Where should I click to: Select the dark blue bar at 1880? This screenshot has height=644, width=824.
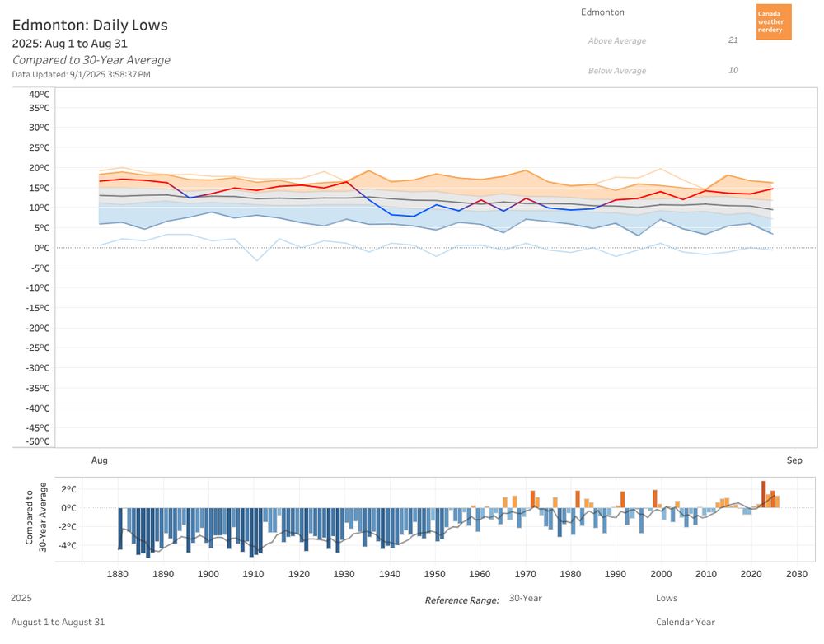pyautogui.click(x=119, y=529)
